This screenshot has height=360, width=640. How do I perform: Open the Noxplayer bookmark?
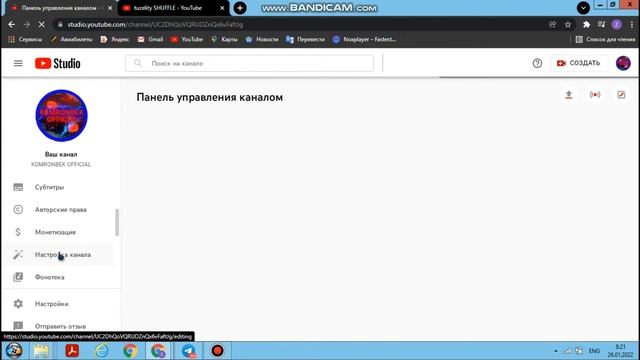tap(364, 39)
